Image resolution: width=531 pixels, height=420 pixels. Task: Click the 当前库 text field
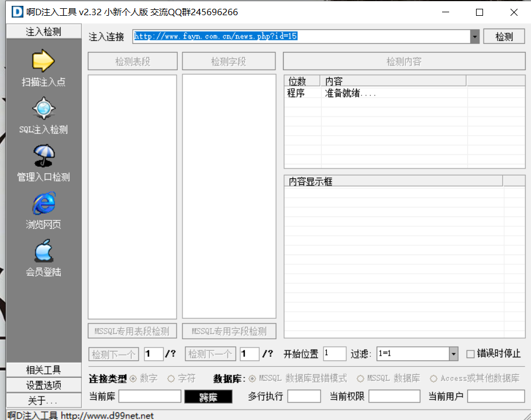150,396
